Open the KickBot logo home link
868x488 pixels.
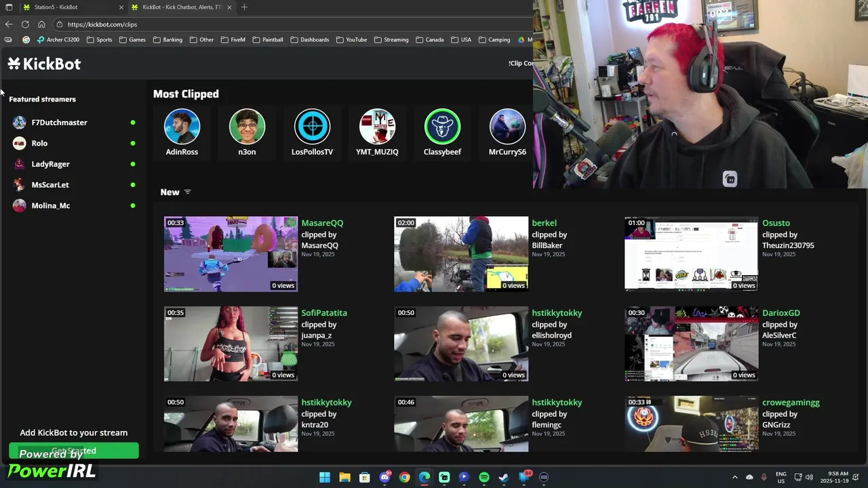point(45,64)
